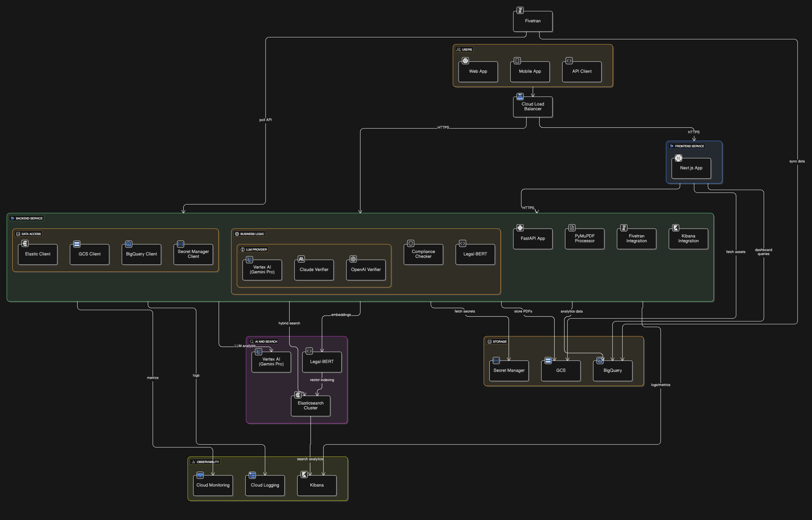
Task: Click the Fivetran icon above the Fivetran node
Action: point(520,10)
